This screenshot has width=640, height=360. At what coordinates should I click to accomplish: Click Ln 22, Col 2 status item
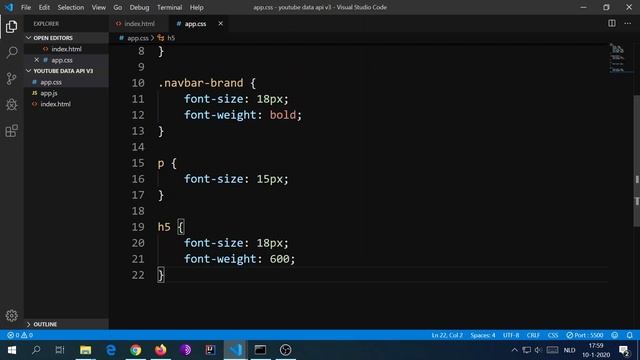point(447,335)
